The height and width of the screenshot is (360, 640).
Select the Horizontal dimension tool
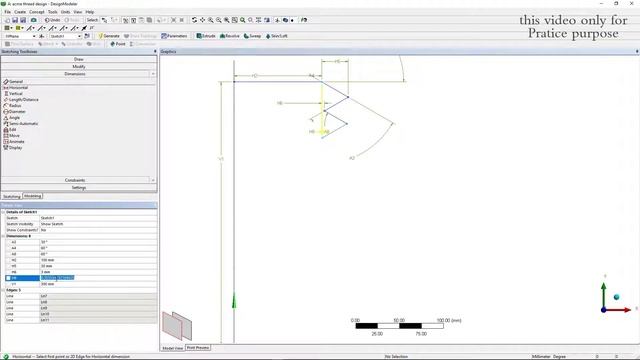pyautogui.click(x=16, y=88)
